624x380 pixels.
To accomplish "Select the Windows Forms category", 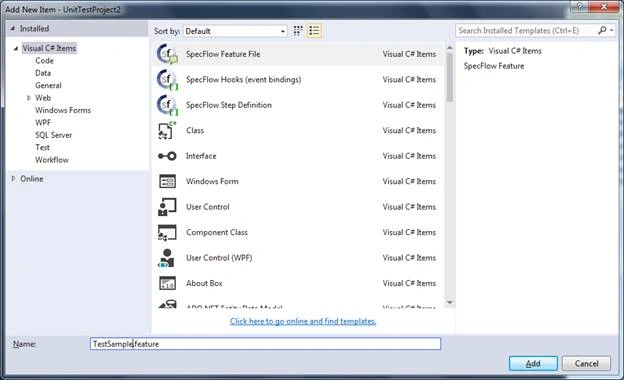I will [x=63, y=110].
